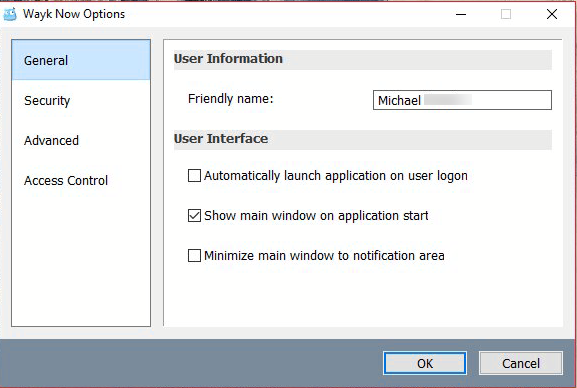
Task: Click Cancel to discard changes
Action: [x=521, y=363]
